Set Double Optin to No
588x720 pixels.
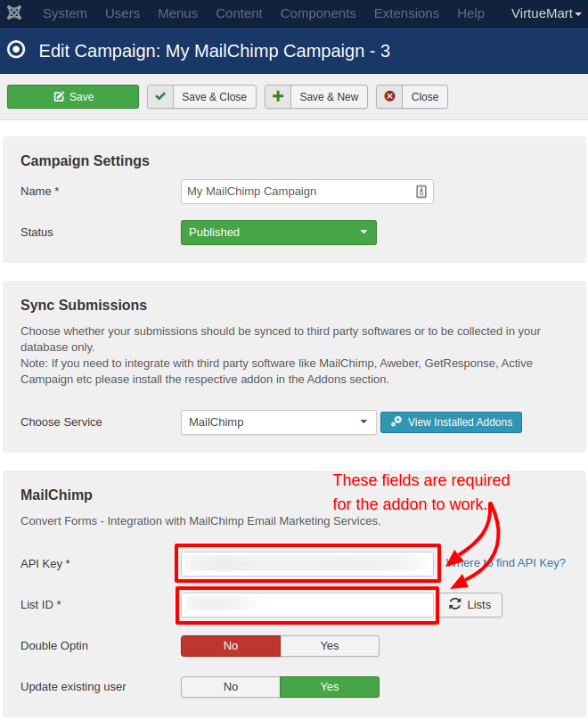pyautogui.click(x=231, y=646)
